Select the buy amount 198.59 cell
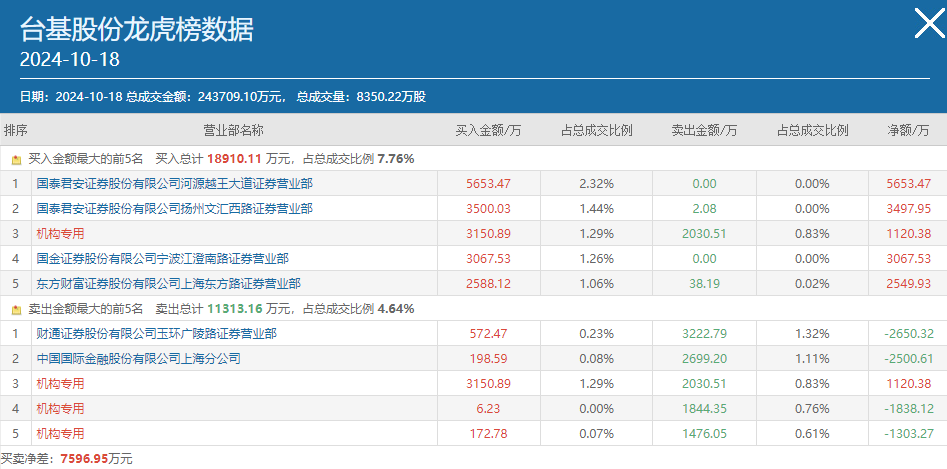The height and width of the screenshot is (469, 947). (x=489, y=359)
